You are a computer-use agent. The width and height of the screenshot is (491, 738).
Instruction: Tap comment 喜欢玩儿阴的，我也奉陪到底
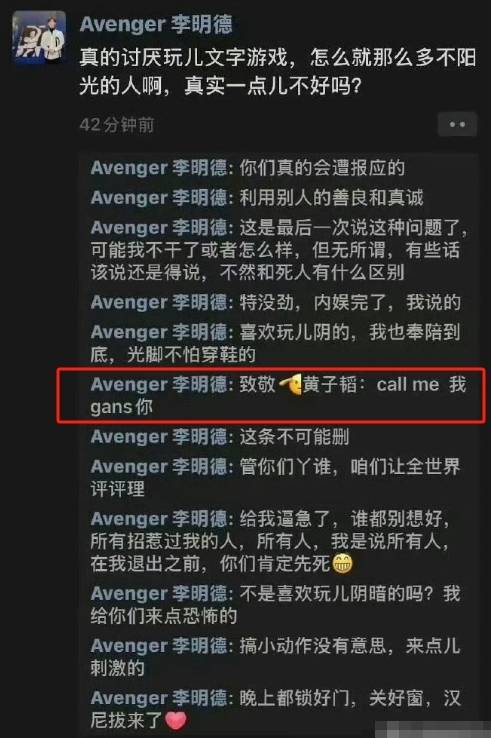(276, 344)
